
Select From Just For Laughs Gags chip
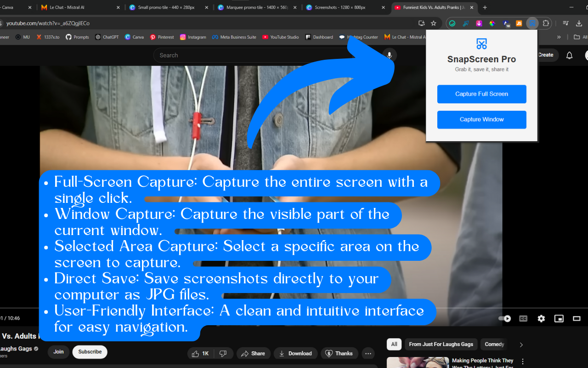[x=441, y=344]
